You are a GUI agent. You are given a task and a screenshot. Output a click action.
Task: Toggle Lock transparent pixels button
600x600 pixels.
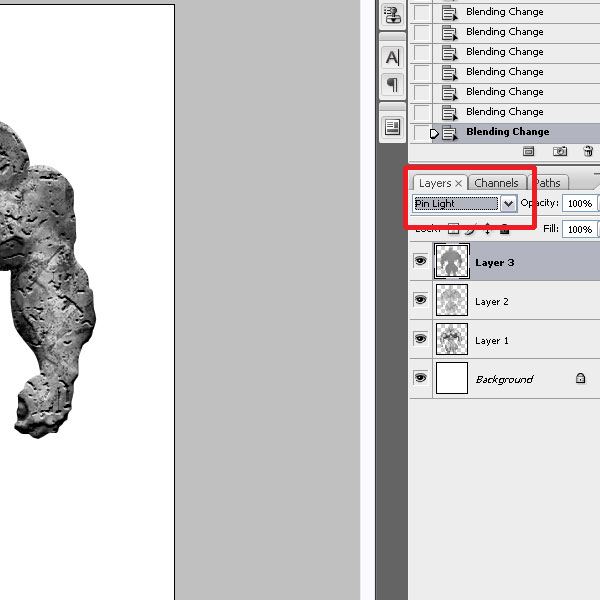point(453,229)
